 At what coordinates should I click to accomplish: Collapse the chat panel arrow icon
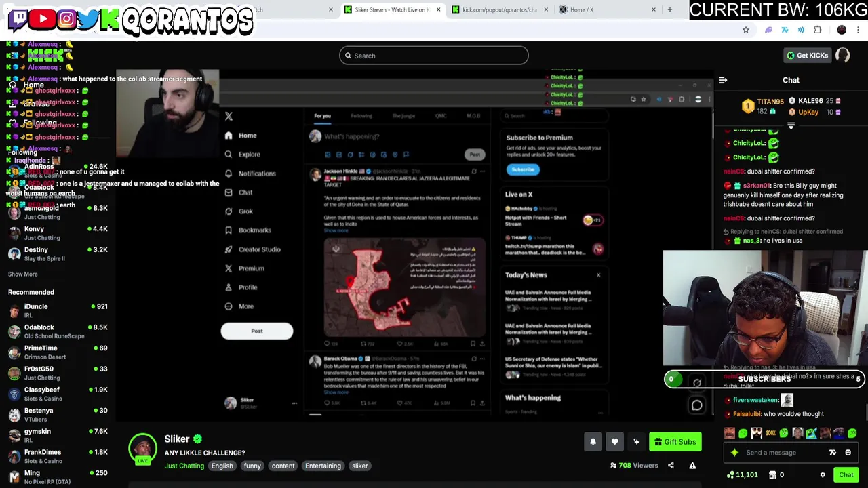coord(723,80)
